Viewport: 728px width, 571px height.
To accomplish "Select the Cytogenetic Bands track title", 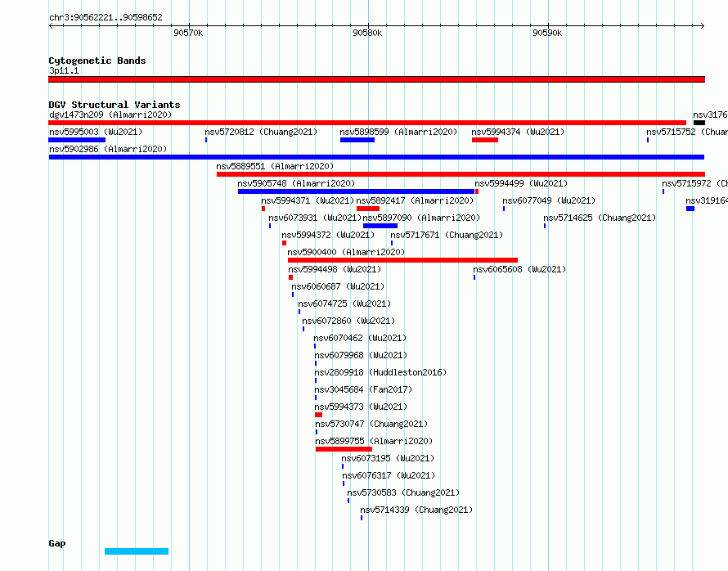I will pyautogui.click(x=97, y=61).
